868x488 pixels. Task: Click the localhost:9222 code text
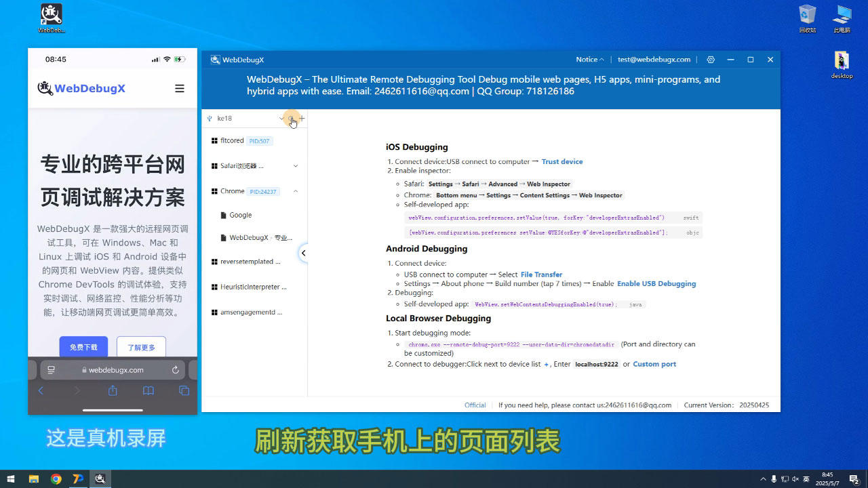[x=597, y=364]
